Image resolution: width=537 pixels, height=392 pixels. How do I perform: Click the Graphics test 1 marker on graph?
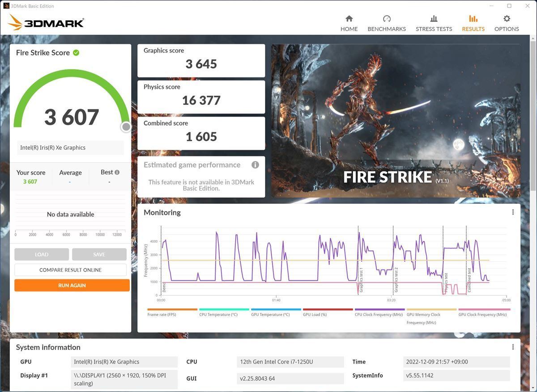tap(361, 281)
